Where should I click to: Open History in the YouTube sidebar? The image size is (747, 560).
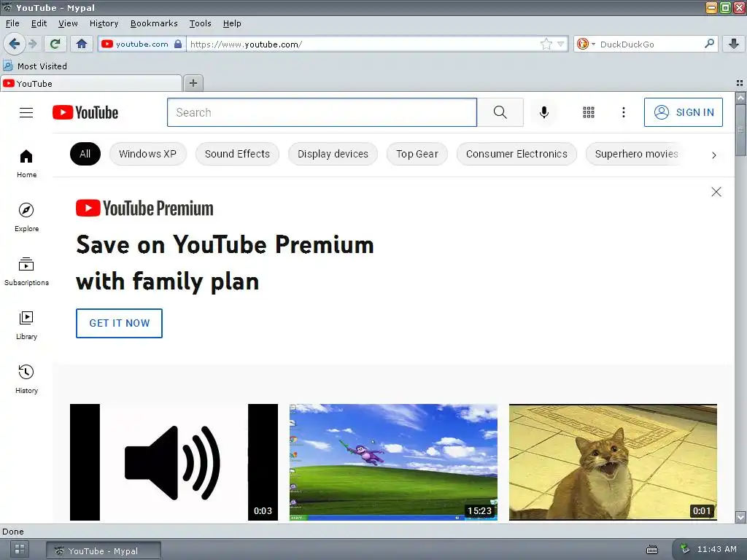[x=27, y=379]
